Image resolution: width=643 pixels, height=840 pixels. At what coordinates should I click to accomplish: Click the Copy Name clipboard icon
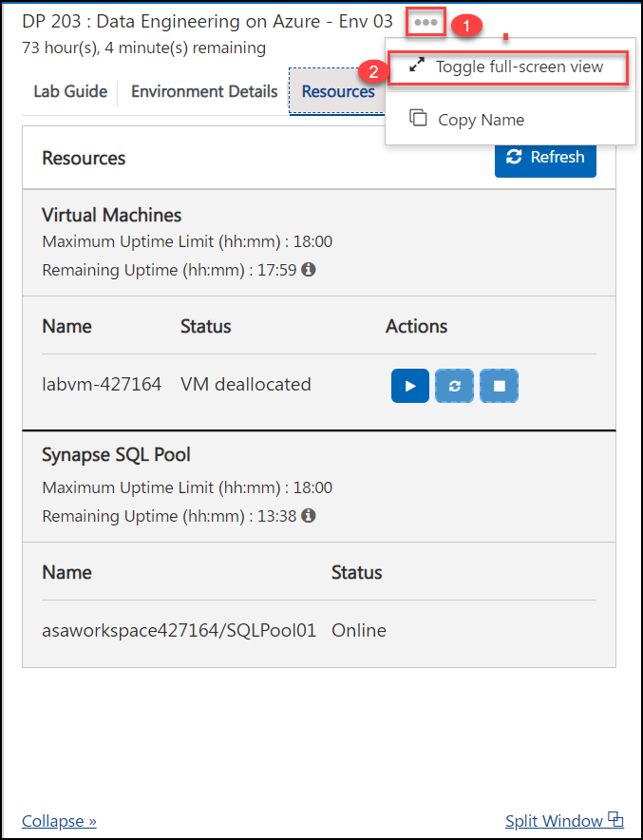(x=418, y=119)
